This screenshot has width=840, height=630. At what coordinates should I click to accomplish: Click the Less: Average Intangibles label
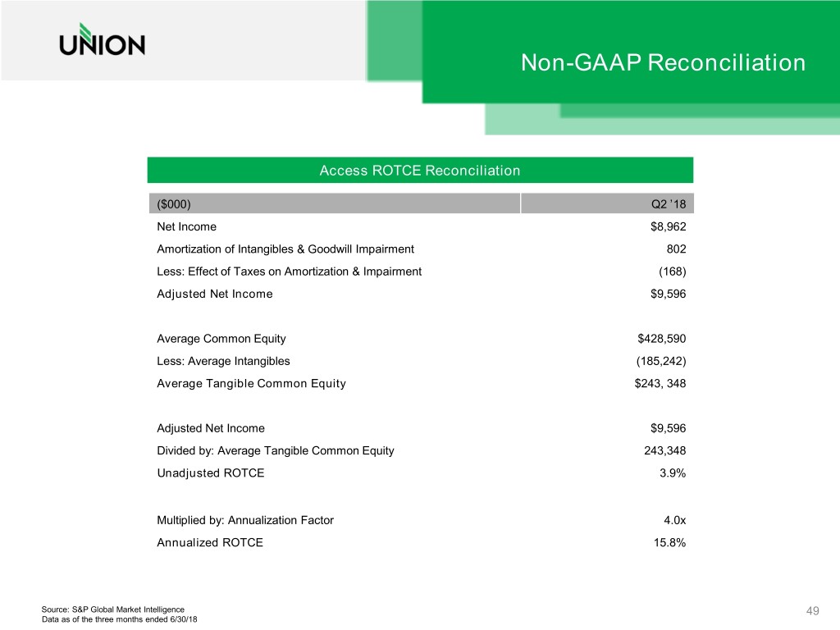(x=222, y=361)
